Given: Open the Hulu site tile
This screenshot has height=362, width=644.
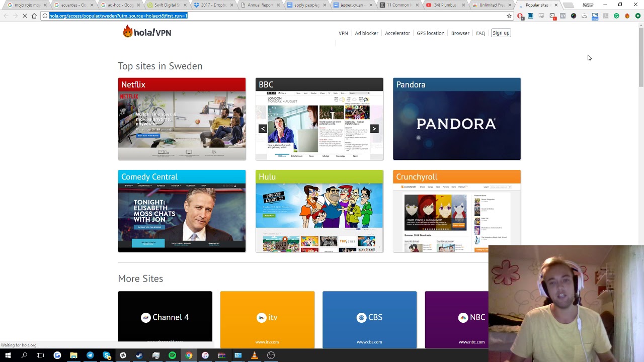Looking at the screenshot, I should [x=319, y=211].
